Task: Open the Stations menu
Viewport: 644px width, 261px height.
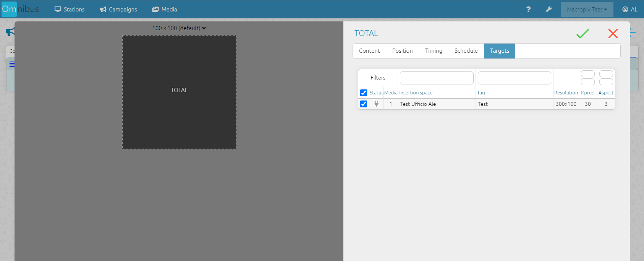Action: 70,10
